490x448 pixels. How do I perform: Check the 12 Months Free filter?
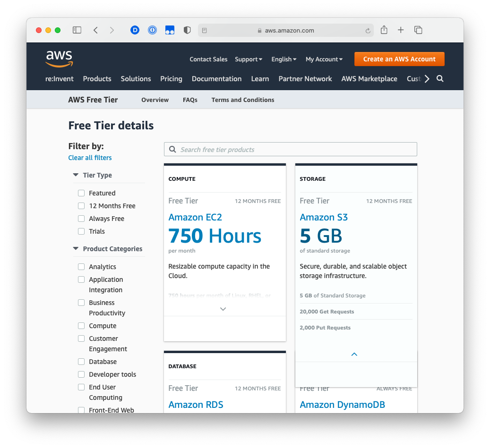[81, 206]
